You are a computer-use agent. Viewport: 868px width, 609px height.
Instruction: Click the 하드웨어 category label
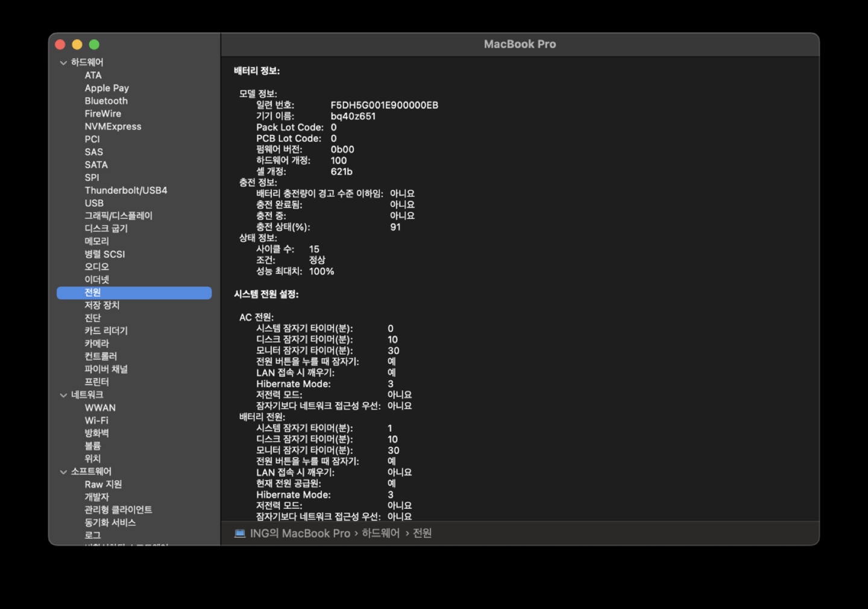87,62
